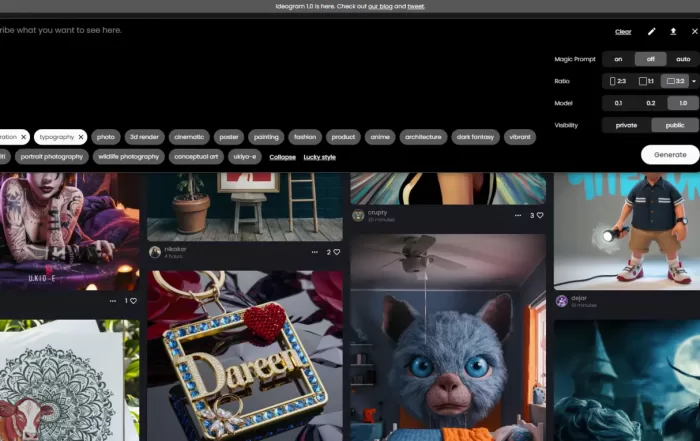700x441 pixels.
Task: Open the 'our blog' link in banner
Action: pyautogui.click(x=380, y=6)
